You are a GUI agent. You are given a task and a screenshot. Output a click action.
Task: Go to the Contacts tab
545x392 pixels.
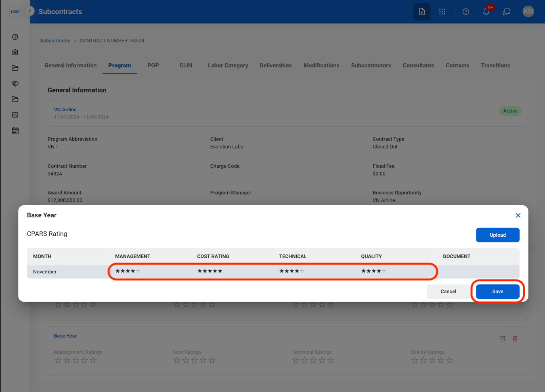coord(457,65)
